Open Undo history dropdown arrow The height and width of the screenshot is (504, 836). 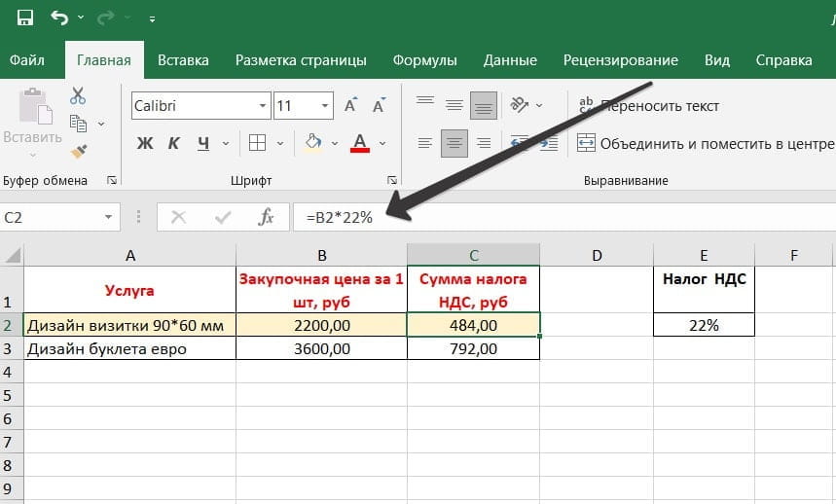coord(81,18)
